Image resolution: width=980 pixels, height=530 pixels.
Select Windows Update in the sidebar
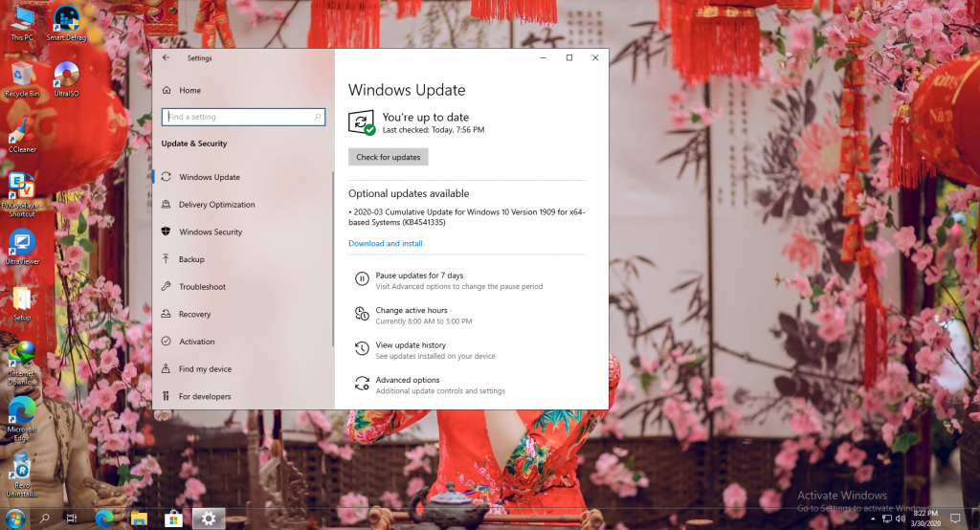coord(210,177)
